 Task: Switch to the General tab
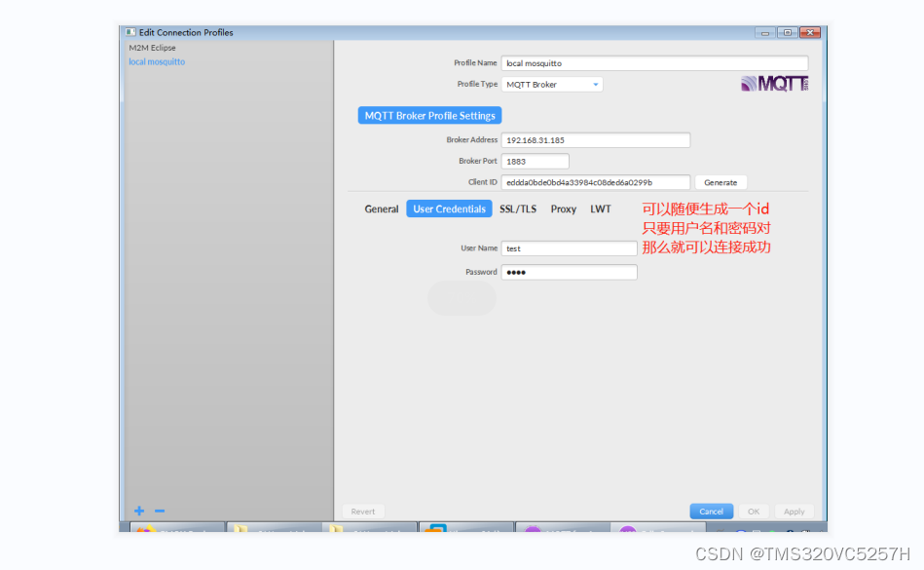pyautogui.click(x=382, y=209)
